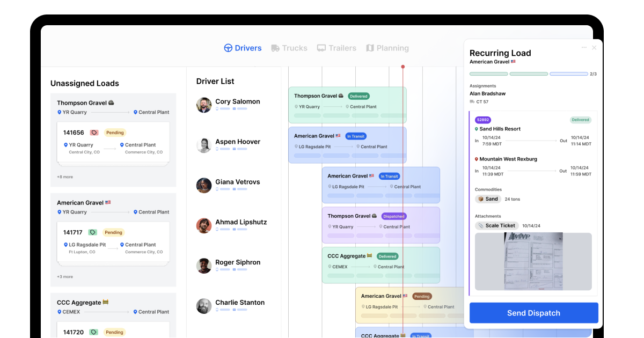Viewport: 644px width, 338px height.
Task: Click Cory Salomon's avatar
Action: (204, 105)
